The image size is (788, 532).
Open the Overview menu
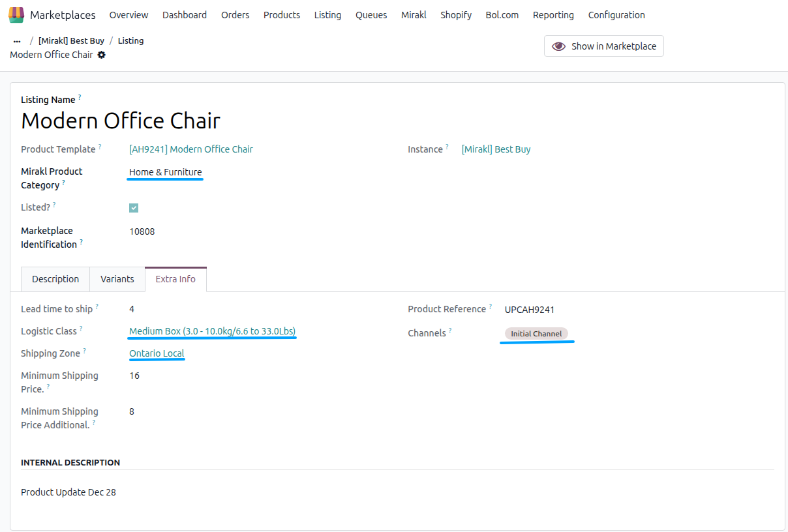[129, 14]
